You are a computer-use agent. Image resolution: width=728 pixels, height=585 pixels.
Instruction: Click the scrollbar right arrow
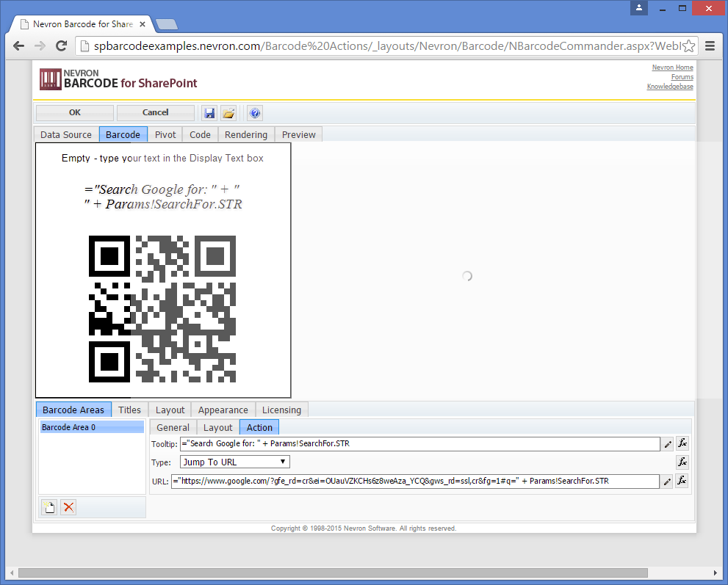[716, 573]
